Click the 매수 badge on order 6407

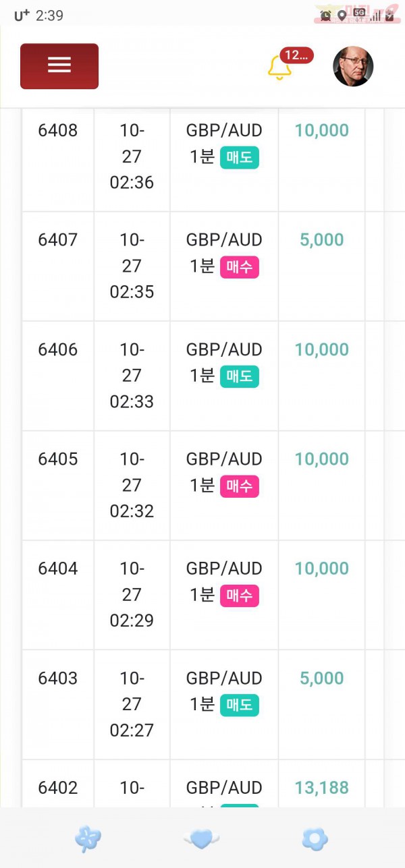(240, 267)
